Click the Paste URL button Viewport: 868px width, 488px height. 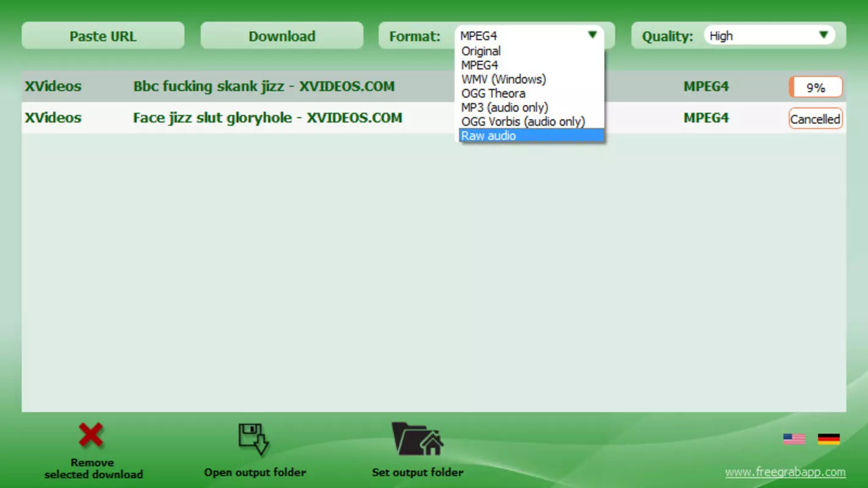pyautogui.click(x=103, y=36)
